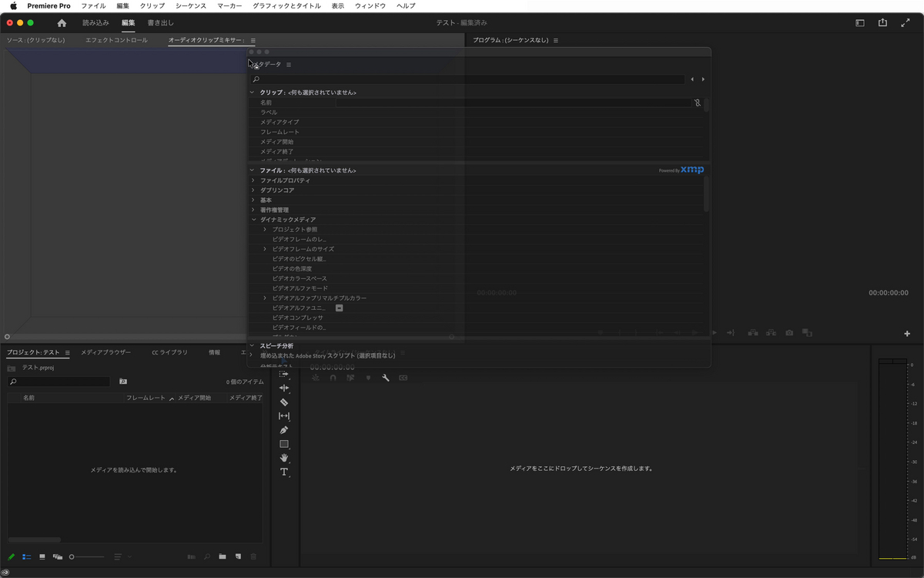The image size is (924, 578).
Task: Click next search result arrow in Metadata
Action: [x=703, y=79]
